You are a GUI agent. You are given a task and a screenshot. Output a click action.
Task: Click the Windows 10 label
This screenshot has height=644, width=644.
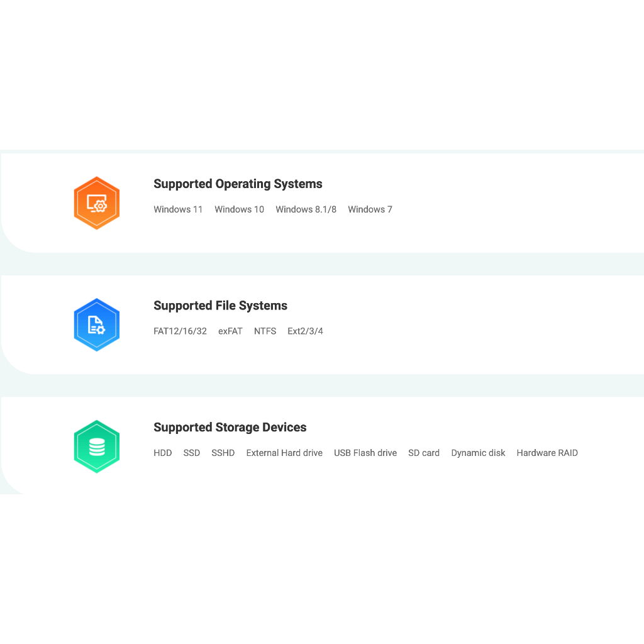coord(240,209)
